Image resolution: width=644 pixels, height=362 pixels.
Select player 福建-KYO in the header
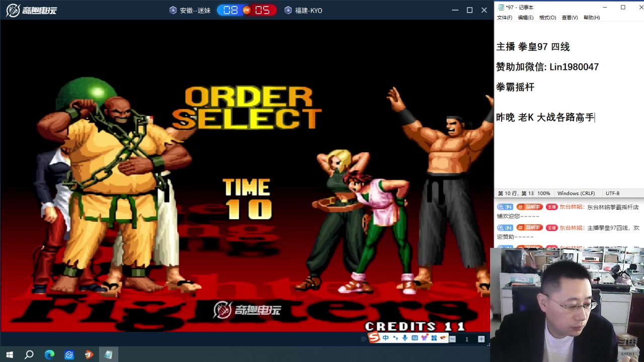pyautogui.click(x=303, y=10)
